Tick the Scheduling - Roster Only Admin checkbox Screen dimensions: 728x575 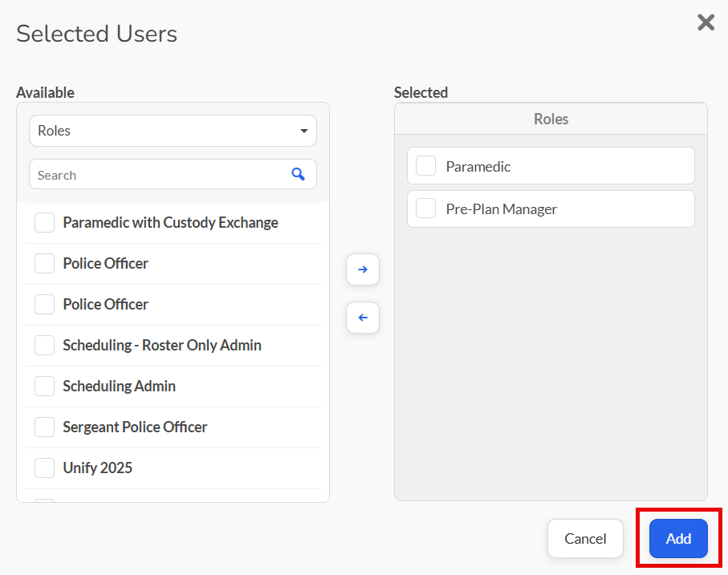(45, 345)
